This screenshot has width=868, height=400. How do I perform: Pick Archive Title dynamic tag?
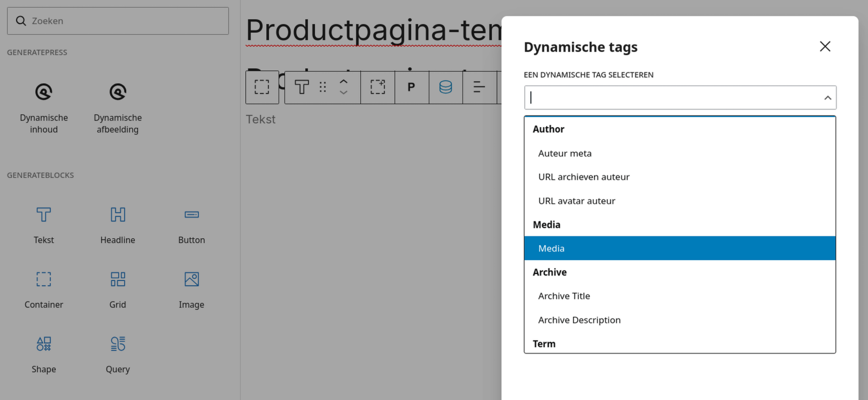[564, 296]
